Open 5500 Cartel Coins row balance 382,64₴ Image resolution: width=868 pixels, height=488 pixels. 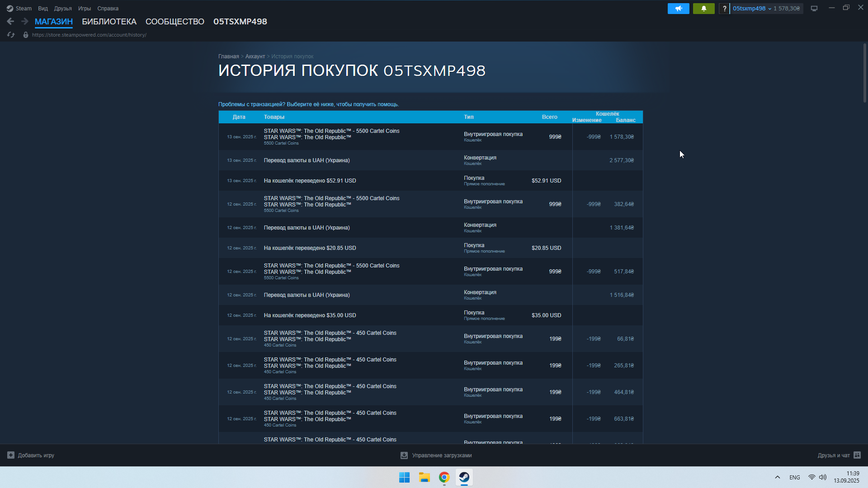point(430,204)
